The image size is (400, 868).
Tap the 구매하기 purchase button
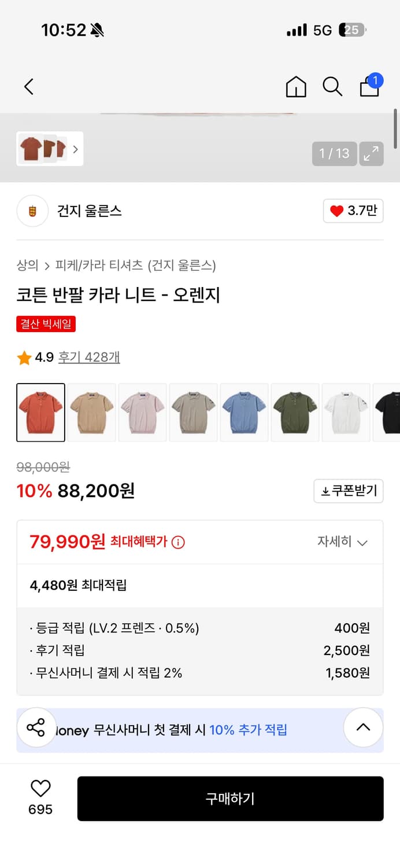click(230, 799)
